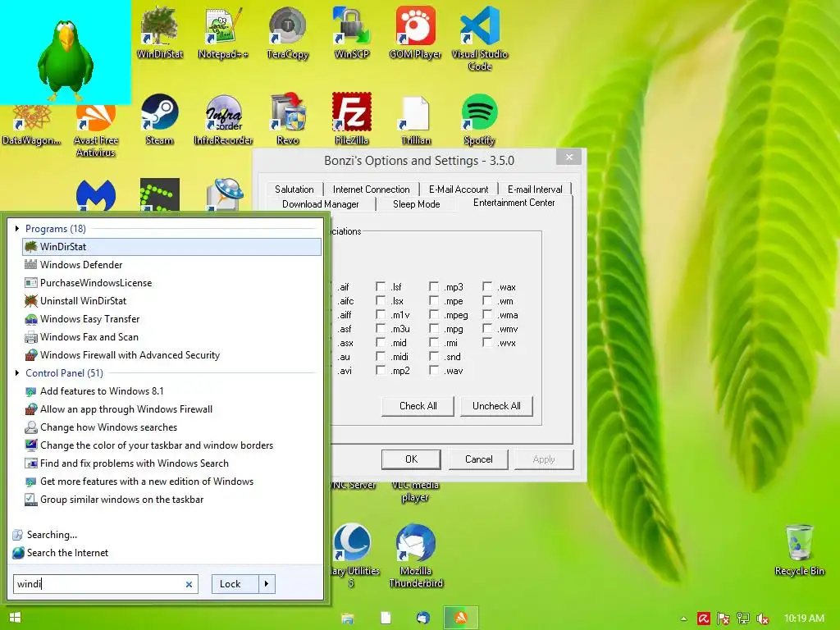Launch GOM Player desktop icon

click(416, 32)
